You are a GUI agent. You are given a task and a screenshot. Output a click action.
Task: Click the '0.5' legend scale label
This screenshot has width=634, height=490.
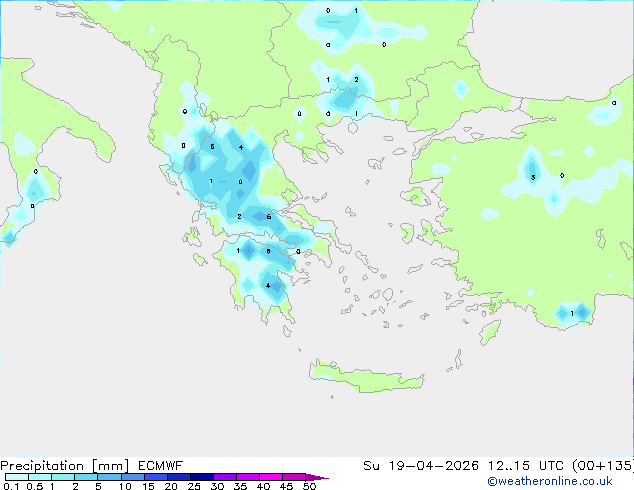(x=34, y=486)
